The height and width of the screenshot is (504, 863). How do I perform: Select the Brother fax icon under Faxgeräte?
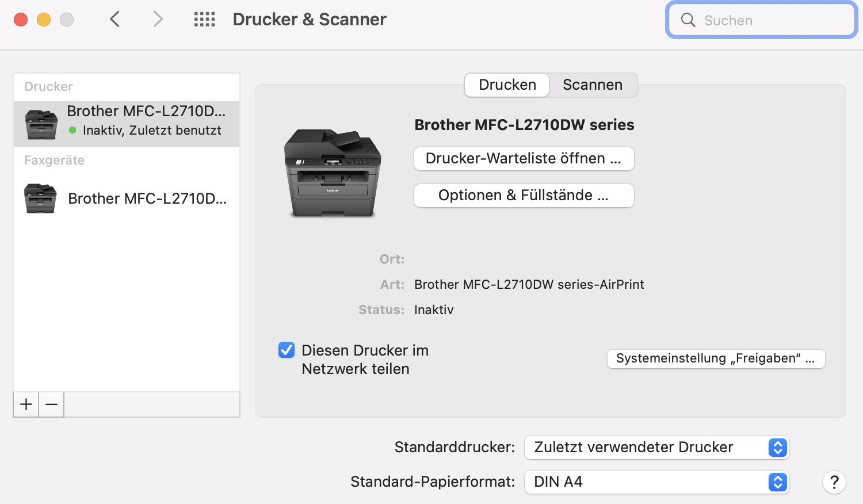40,198
